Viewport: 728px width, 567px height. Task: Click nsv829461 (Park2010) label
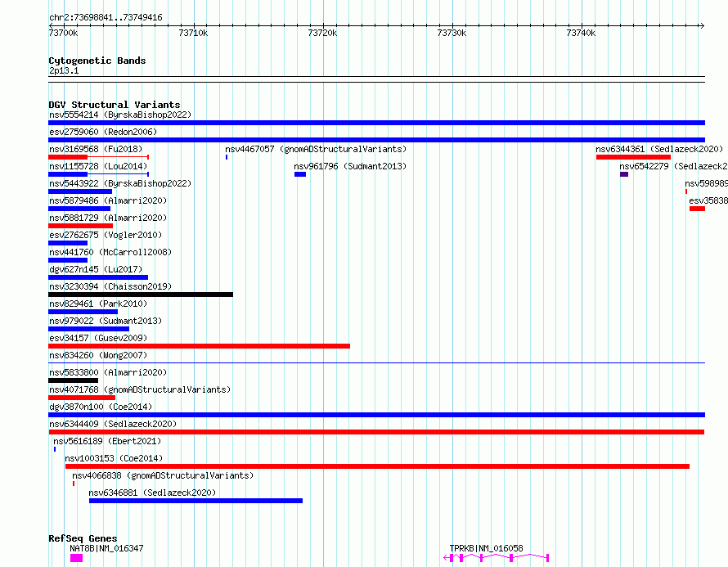tap(98, 304)
